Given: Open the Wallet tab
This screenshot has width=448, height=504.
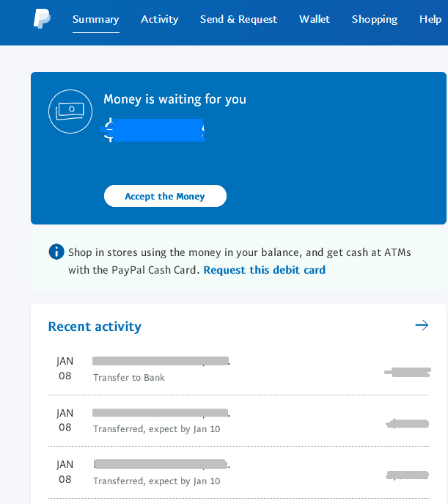Looking at the screenshot, I should point(315,19).
